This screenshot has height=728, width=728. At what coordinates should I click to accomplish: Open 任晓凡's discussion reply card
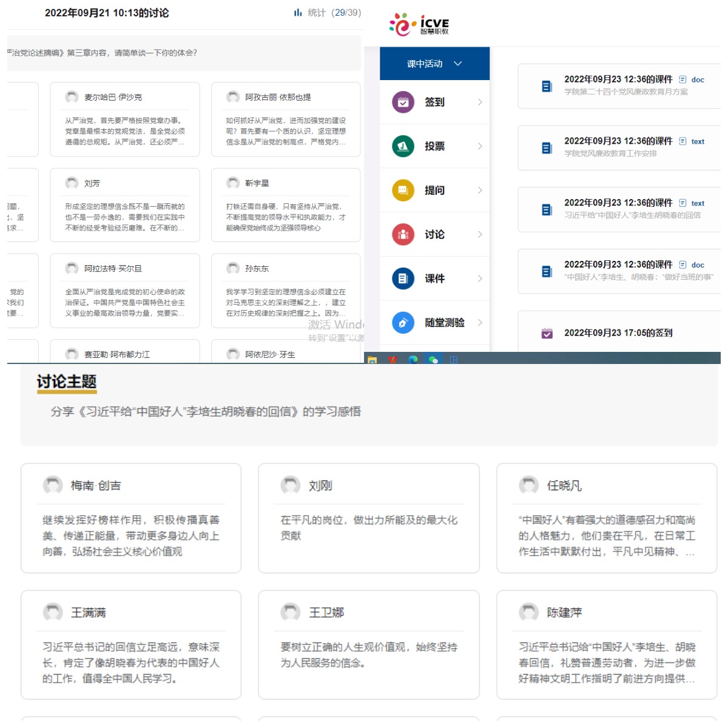(606, 518)
